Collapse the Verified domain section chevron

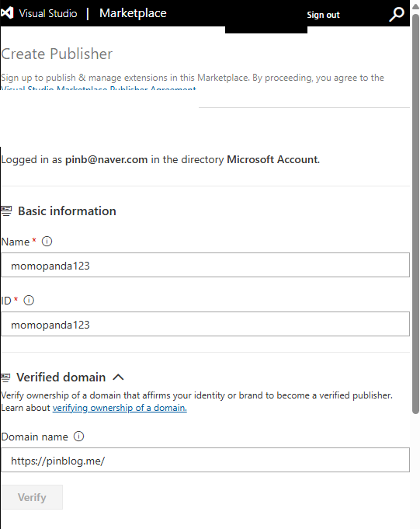click(118, 378)
